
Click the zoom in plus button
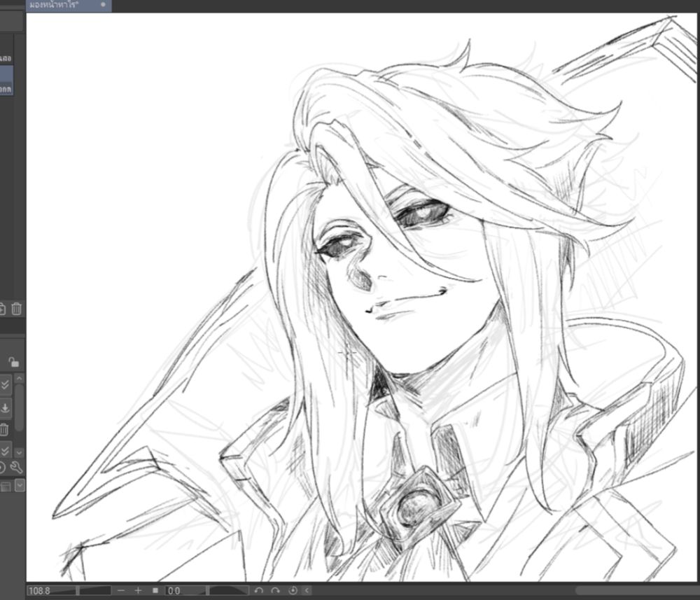click(x=138, y=590)
